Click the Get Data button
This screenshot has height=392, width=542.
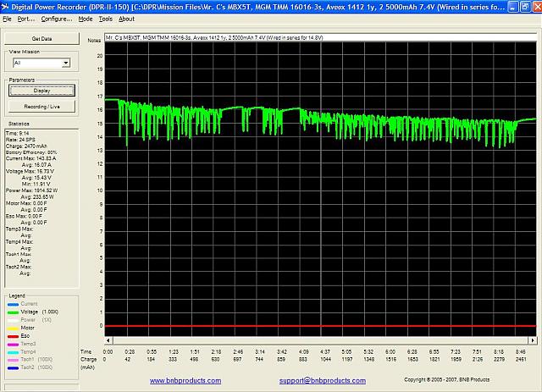41,39
